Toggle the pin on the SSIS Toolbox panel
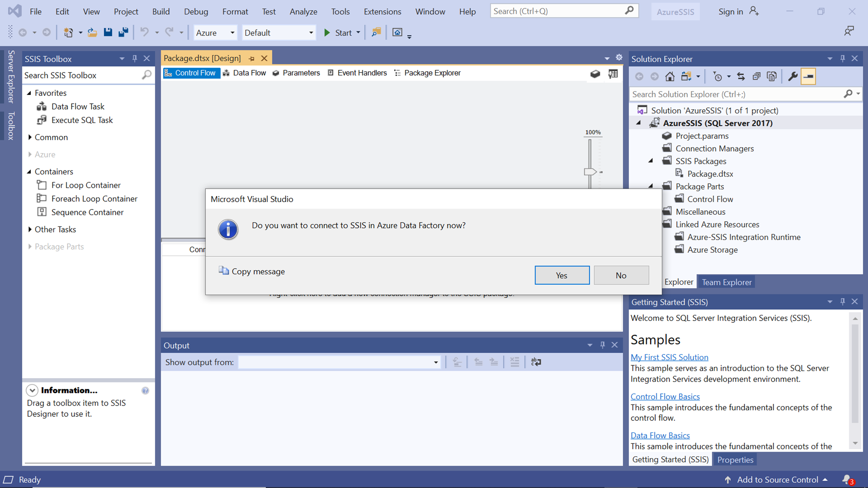The width and height of the screenshot is (868, 488). tap(135, 59)
